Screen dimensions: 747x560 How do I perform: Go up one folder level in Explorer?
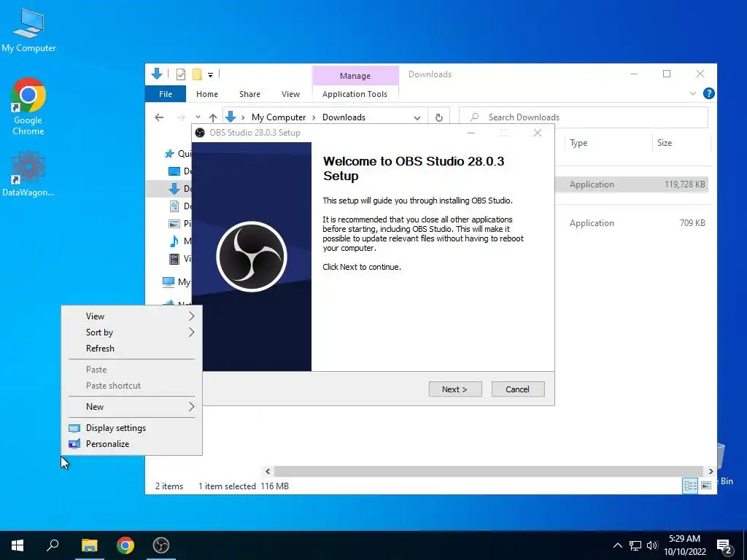213,117
